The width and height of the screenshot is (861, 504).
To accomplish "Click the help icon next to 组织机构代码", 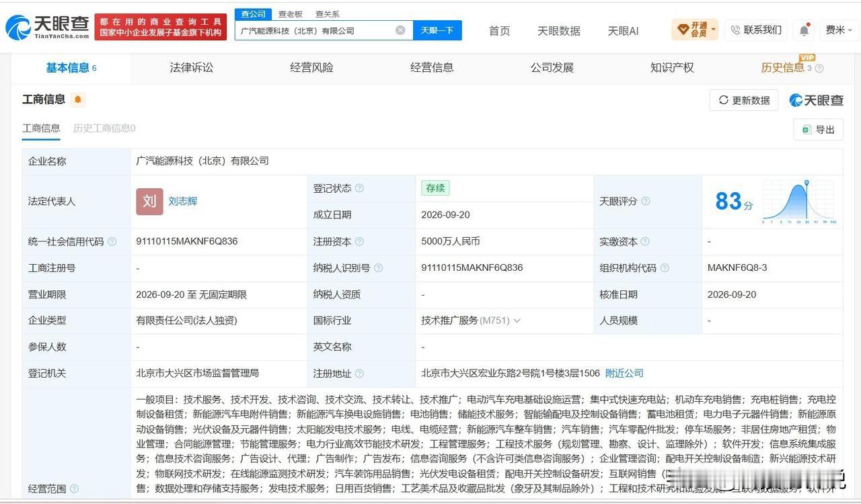I will 665,267.
